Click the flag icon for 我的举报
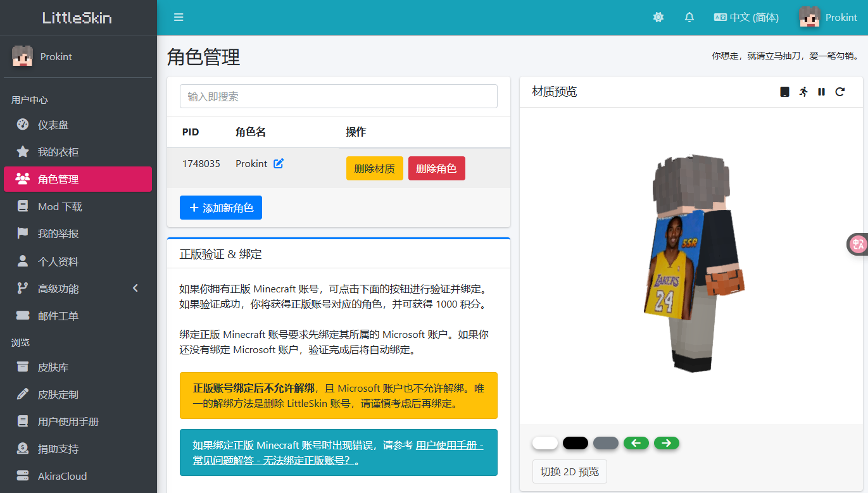Viewport: 868px width, 493px height. [23, 234]
